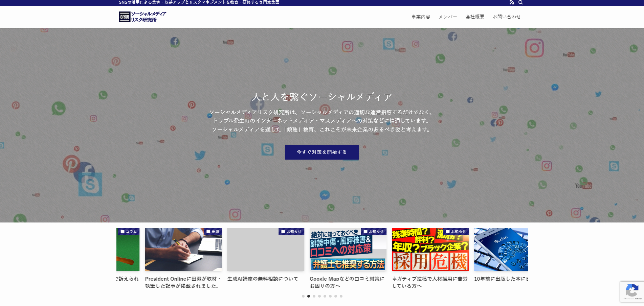Open the 採用危機 thumbnail image
644x306 pixels.
pyautogui.click(x=430, y=250)
